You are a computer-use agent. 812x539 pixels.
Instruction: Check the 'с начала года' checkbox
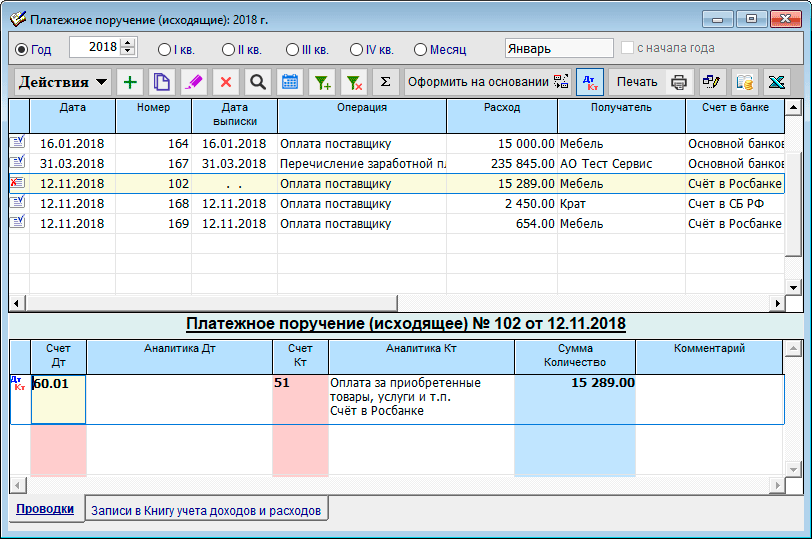point(627,48)
